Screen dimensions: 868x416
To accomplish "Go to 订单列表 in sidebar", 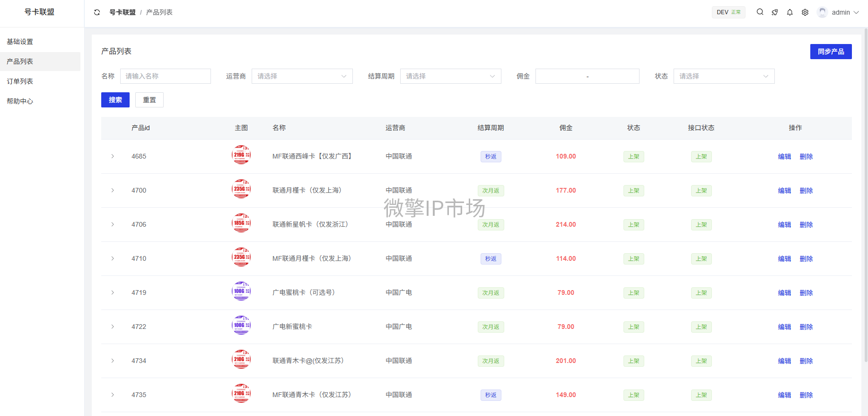I will click(20, 81).
